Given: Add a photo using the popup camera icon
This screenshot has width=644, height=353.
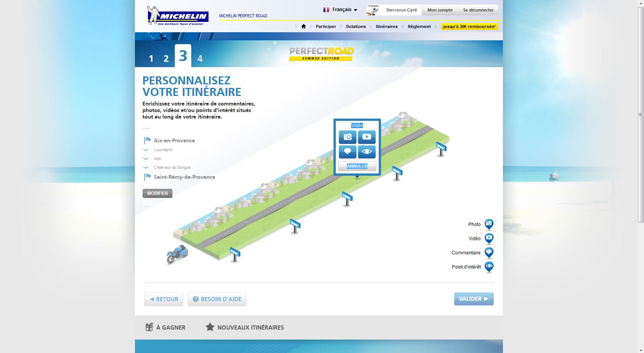Looking at the screenshot, I should (348, 137).
